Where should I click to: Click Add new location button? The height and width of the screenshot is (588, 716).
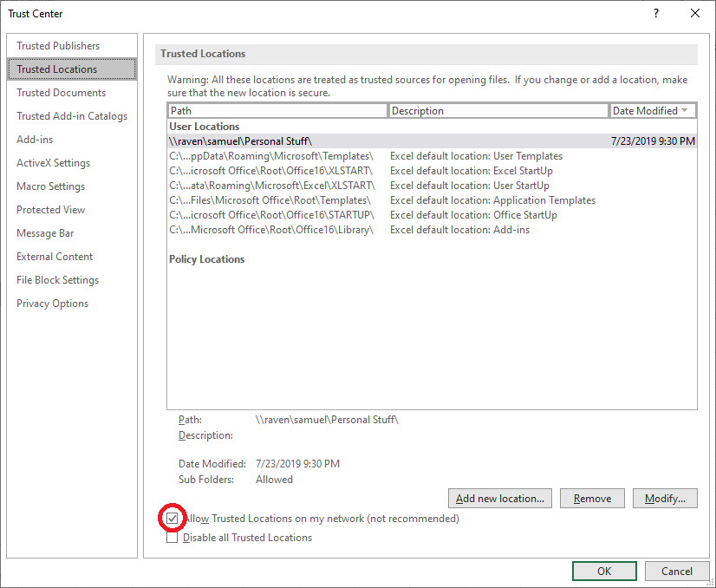(500, 499)
